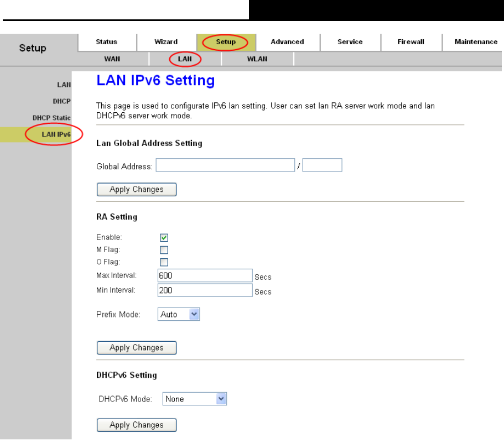Check the M Flag checkbox
504x443 pixels.
pos(164,250)
